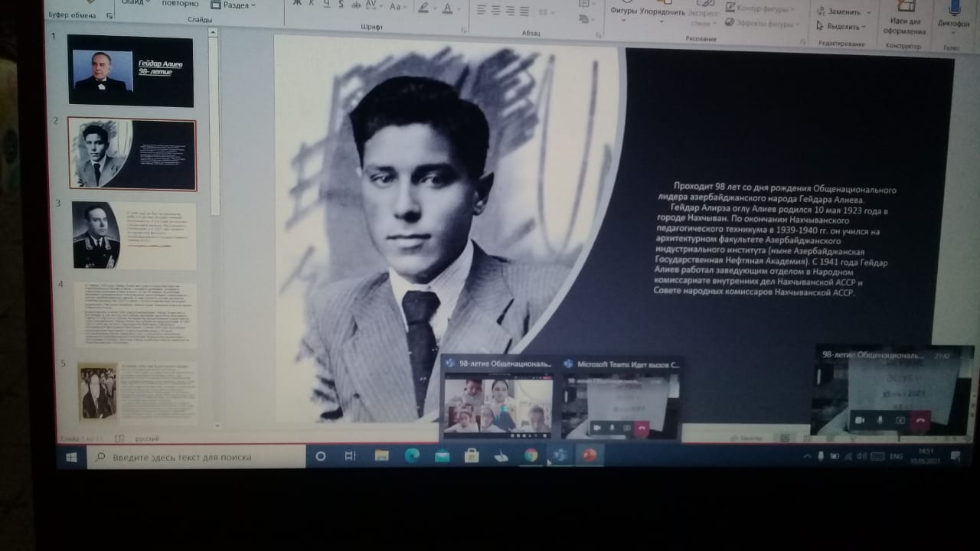
Task: Show hidden system tray icons chevron
Action: pos(806,456)
